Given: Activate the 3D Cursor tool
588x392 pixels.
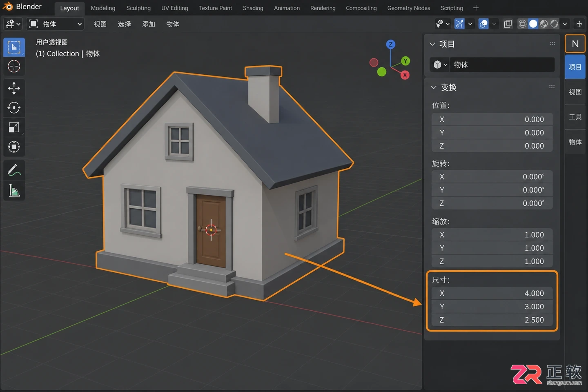Looking at the screenshot, I should [14, 66].
